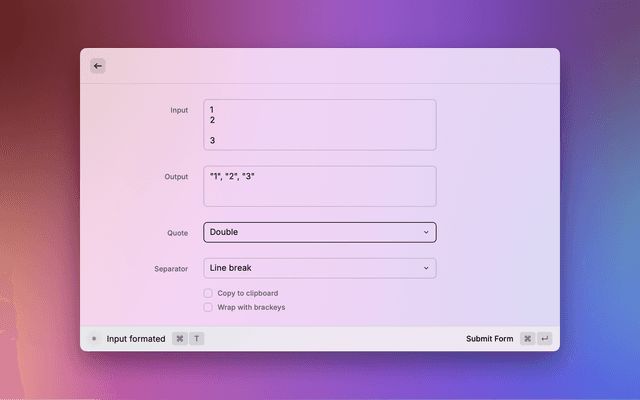Image resolution: width=640 pixels, height=400 pixels.
Task: Click the Submit Form button
Action: 489,339
